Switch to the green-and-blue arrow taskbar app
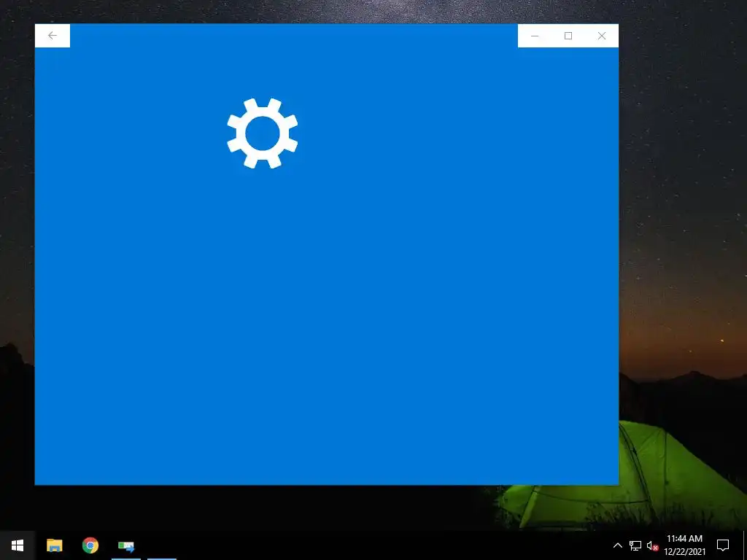747x560 pixels. [126, 545]
